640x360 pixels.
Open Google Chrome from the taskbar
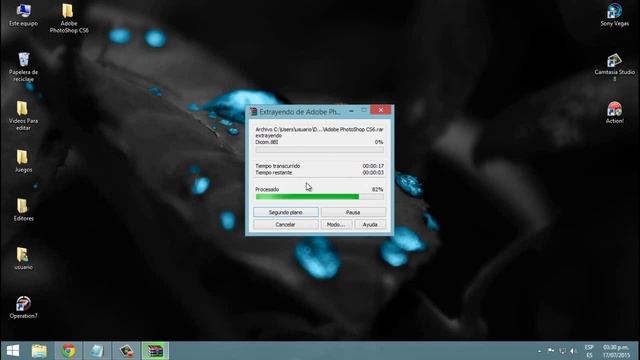69,351
